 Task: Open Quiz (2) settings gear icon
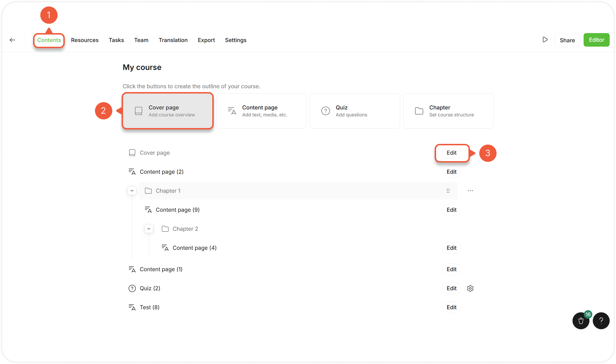tap(470, 288)
